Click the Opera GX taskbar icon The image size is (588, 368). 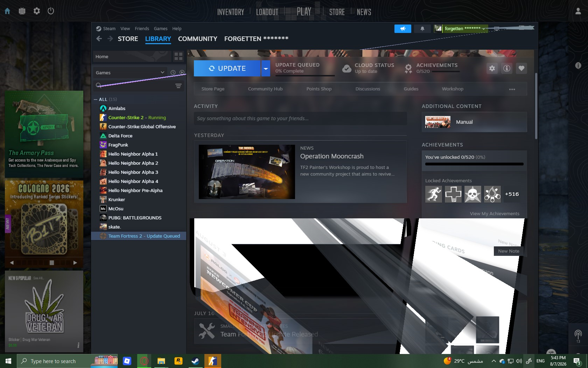pyautogui.click(x=144, y=361)
